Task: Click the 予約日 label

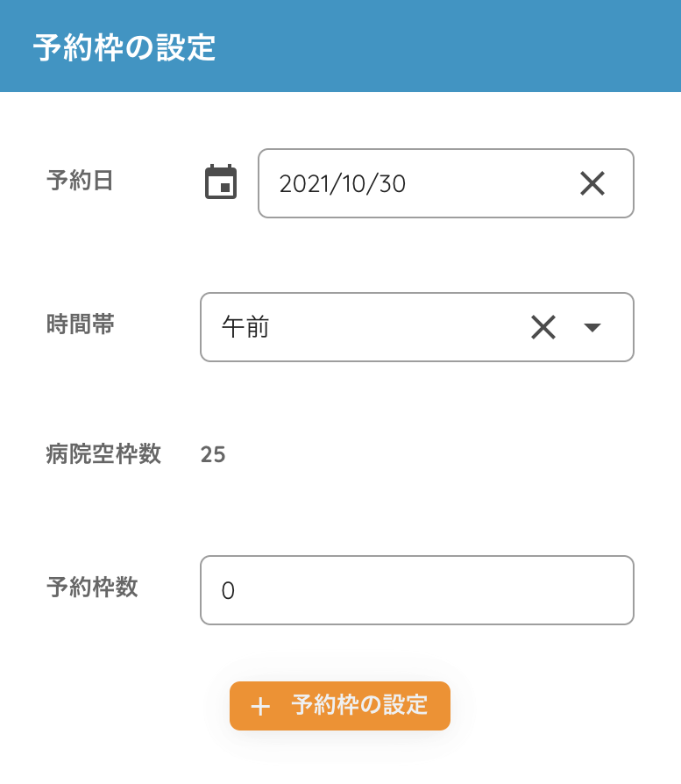Action: click(x=80, y=181)
